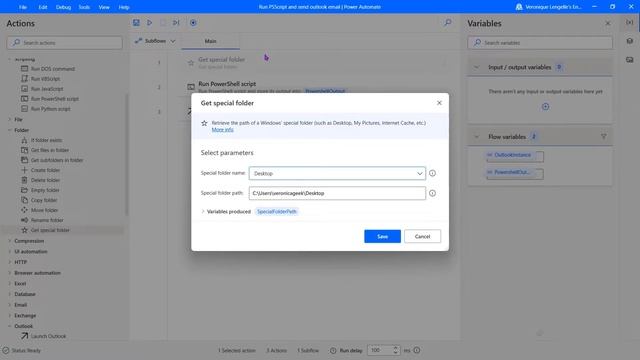Select Run JavaScript action
Viewport: 640px width, 360px height.
[47, 89]
